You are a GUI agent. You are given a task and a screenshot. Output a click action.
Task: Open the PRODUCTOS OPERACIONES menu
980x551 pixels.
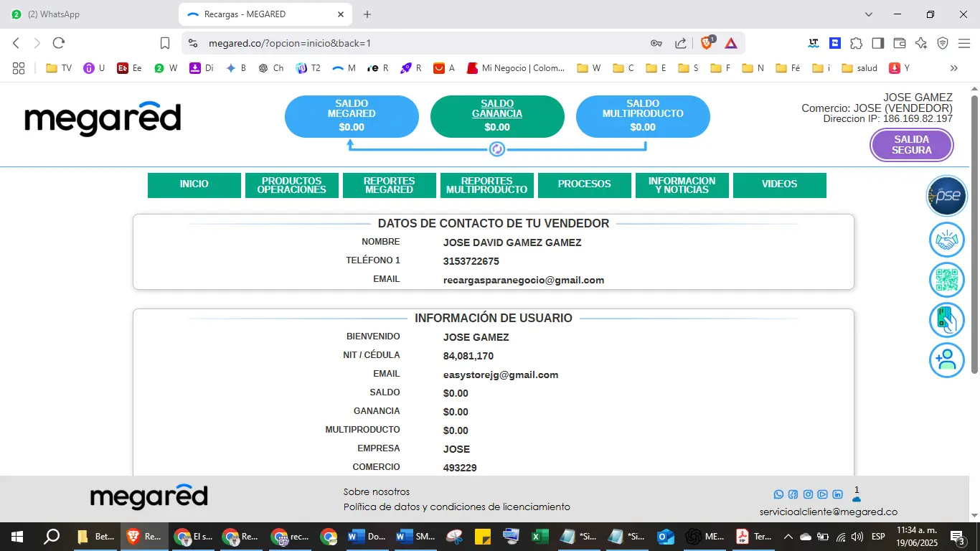click(x=292, y=185)
